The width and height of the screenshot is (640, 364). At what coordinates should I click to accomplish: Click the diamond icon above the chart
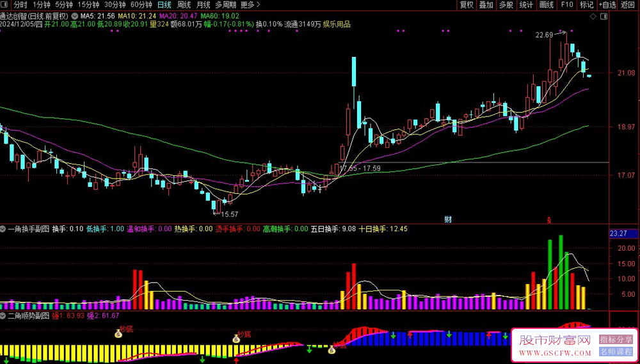(593, 17)
